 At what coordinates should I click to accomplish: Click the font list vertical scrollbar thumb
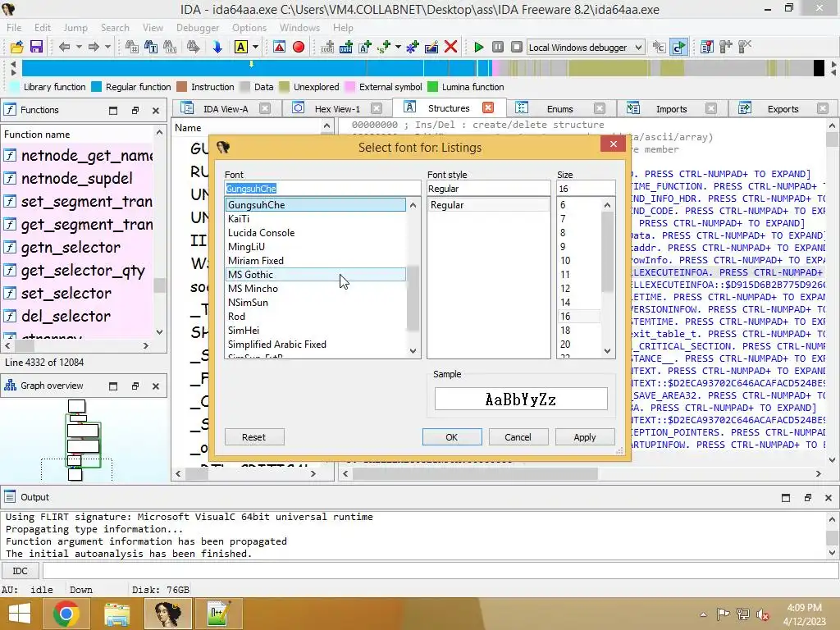pos(413,298)
